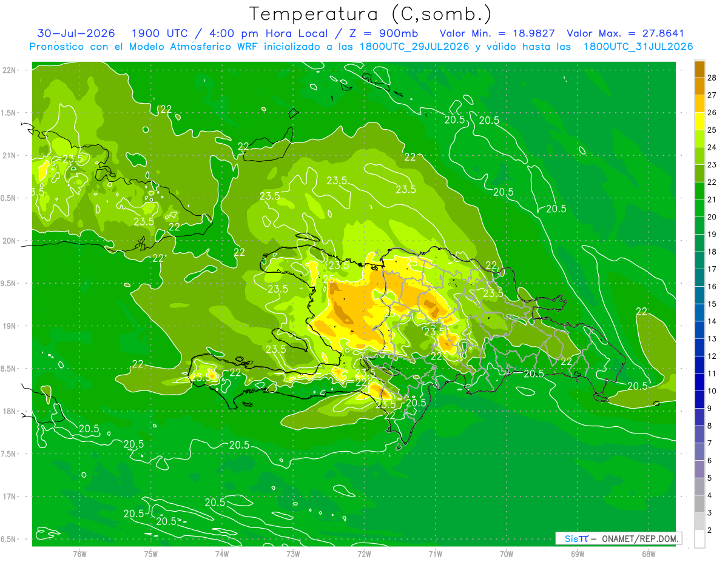Click the "20N" latitude axis label
The width and height of the screenshot is (728, 562).
tap(10, 241)
